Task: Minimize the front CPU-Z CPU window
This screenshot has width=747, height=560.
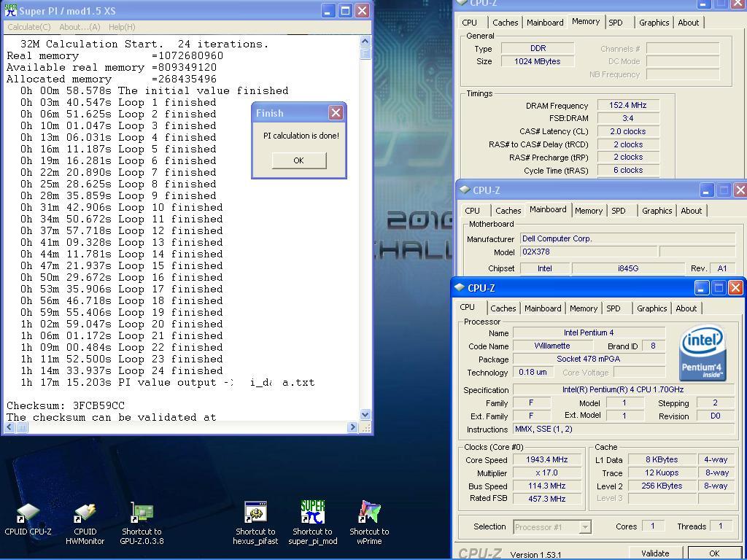Action: 701,288
